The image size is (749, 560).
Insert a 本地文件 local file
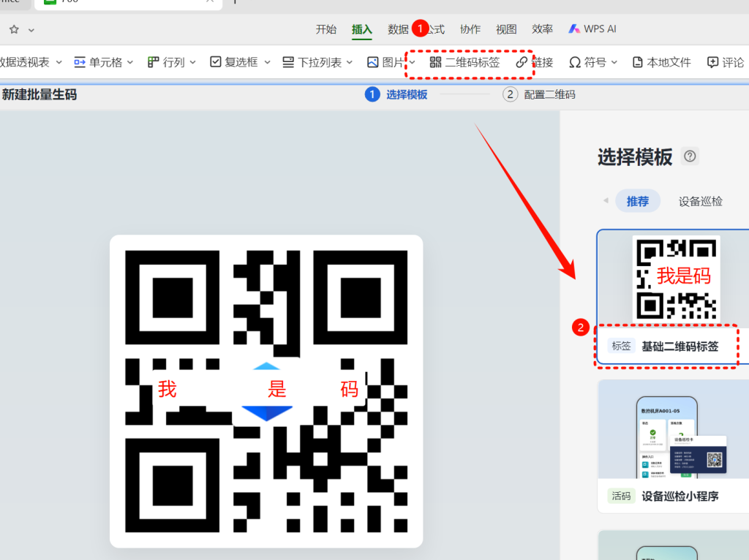661,62
